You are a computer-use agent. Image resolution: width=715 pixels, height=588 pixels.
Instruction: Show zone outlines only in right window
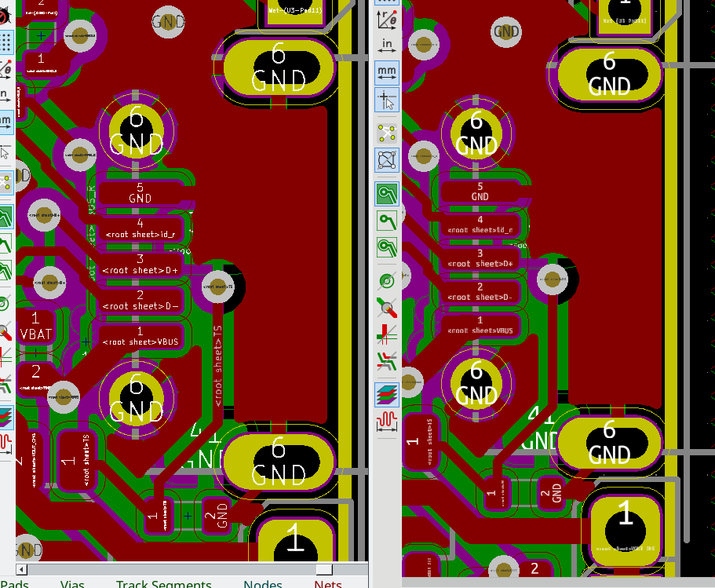coord(387,247)
